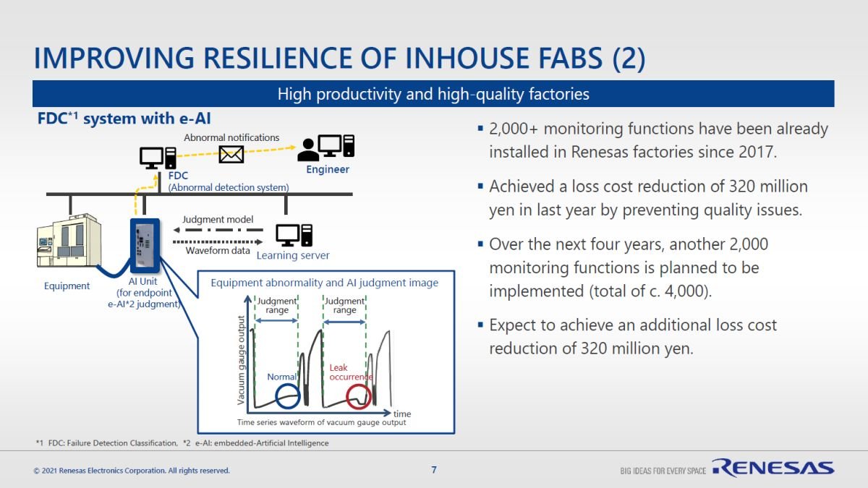
Task: Click the slide title 'Improving Resilience of Inhouse Fabs (2)'
Action: (x=339, y=59)
